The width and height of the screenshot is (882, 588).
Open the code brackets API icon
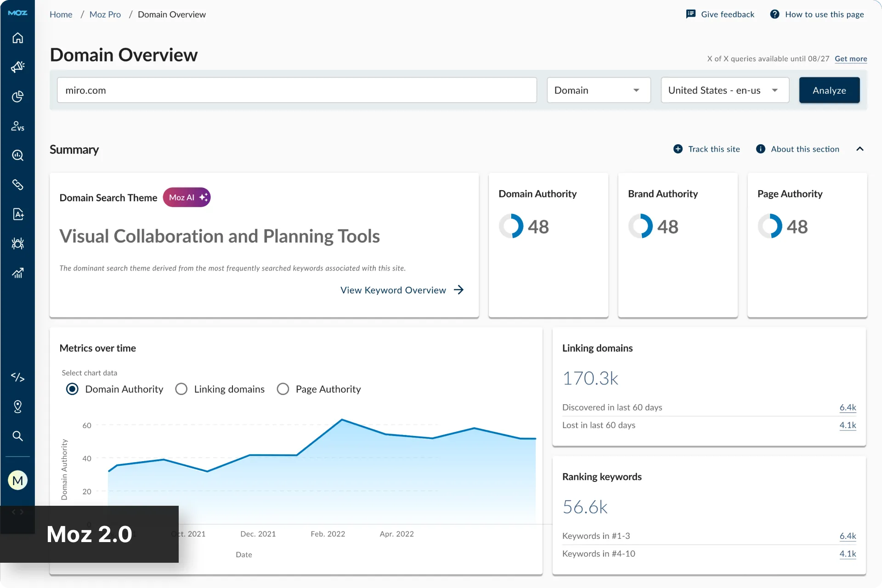pyautogui.click(x=17, y=377)
